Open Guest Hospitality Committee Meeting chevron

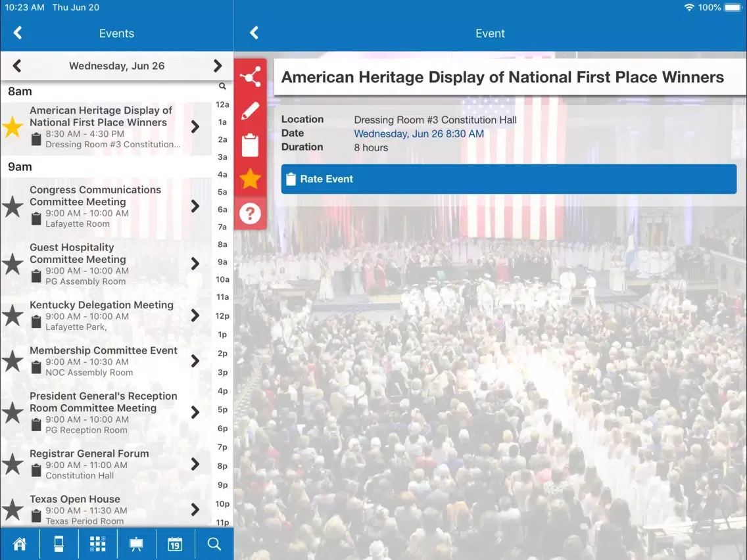[x=195, y=264]
